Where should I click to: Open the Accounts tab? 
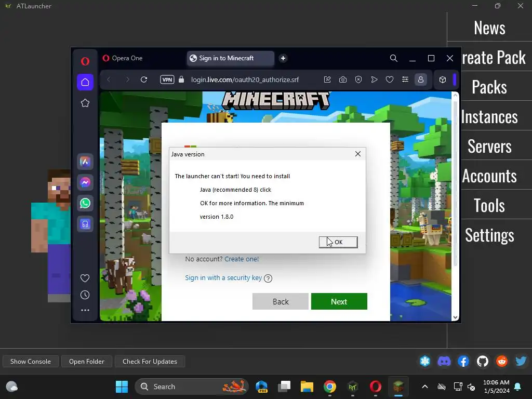489,176
